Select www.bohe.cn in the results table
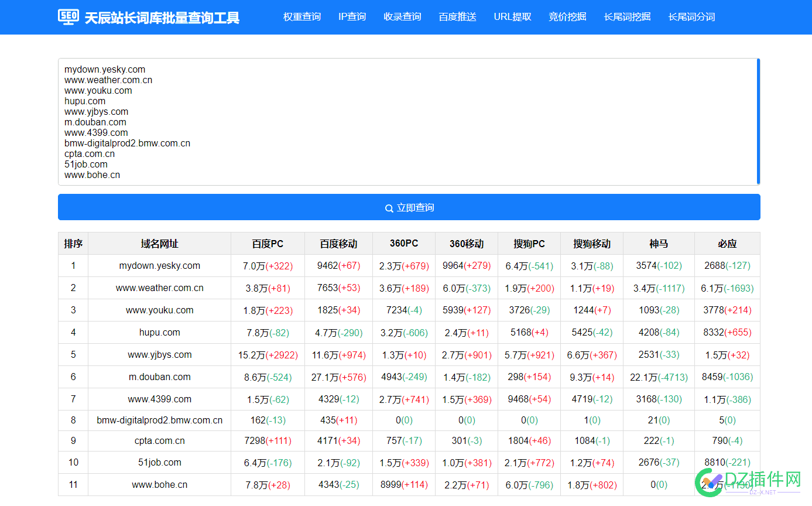The height and width of the screenshot is (506, 812). pyautogui.click(x=160, y=485)
